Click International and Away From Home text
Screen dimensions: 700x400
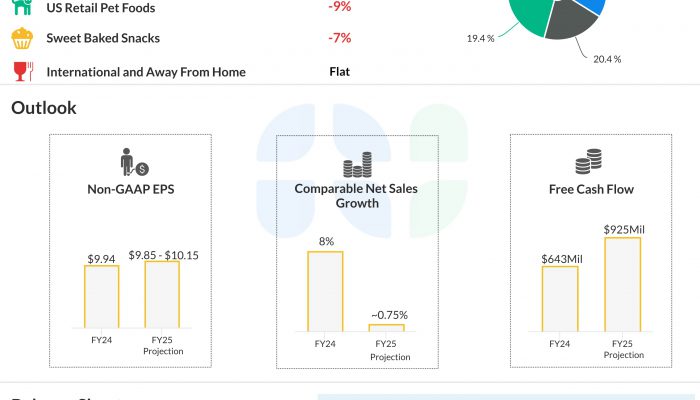146,72
